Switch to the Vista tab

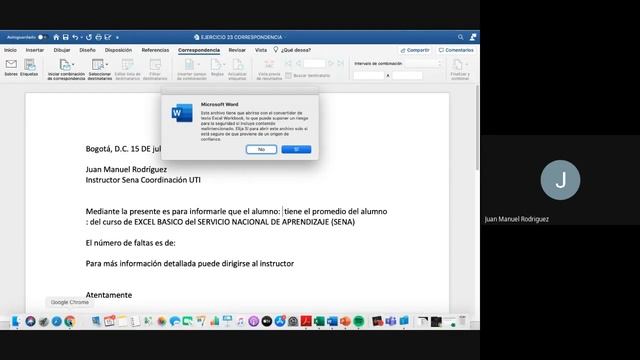pos(261,50)
